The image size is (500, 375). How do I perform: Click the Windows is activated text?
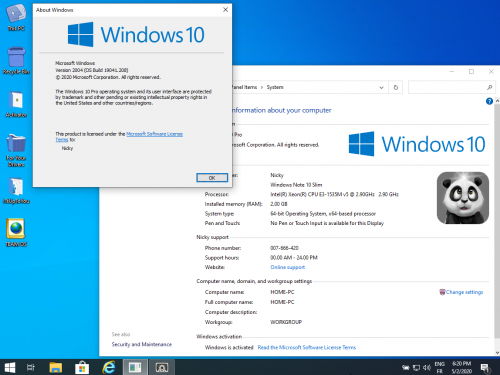pos(229,347)
